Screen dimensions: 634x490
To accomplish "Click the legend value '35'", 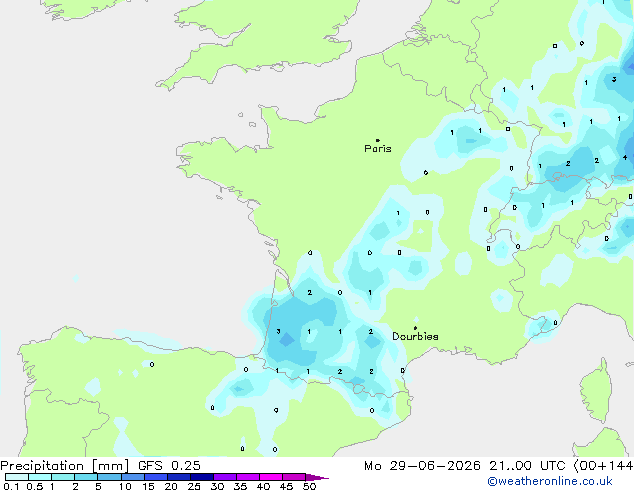I will click(240, 486).
